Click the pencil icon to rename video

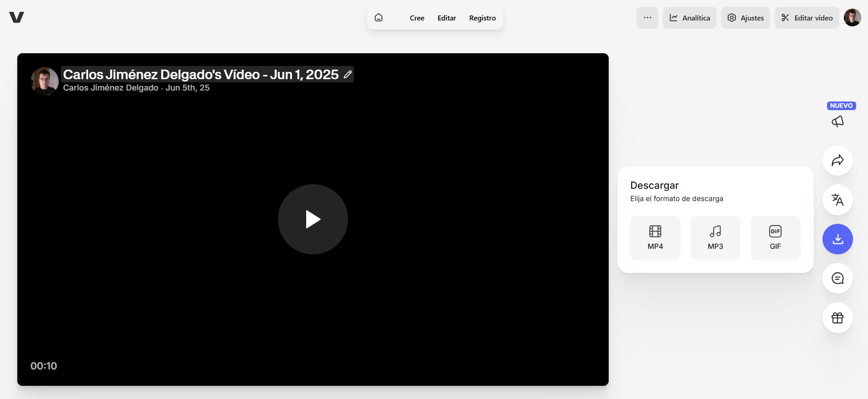point(348,75)
